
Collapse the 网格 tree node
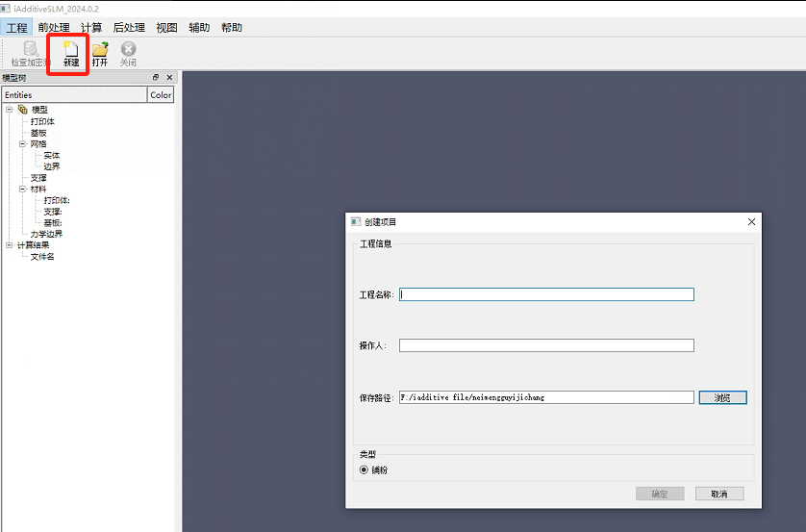pos(23,144)
